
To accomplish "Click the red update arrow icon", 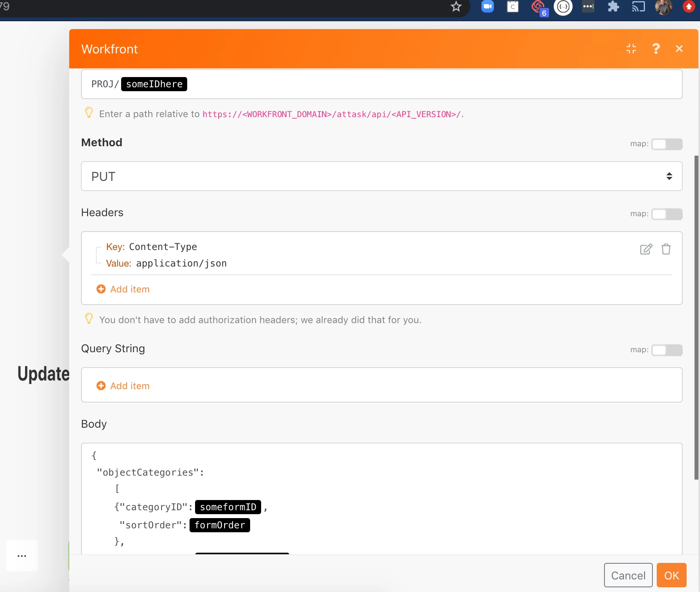I will tap(689, 6).
